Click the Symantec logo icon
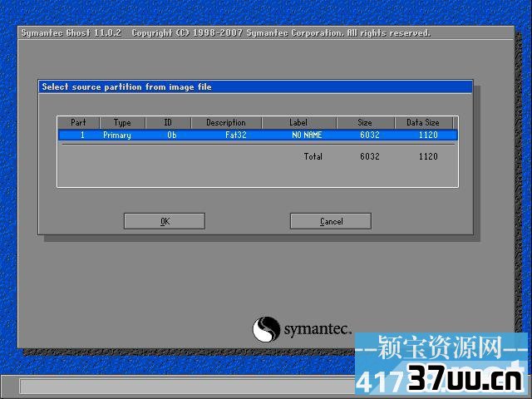Image resolution: width=532 pixels, height=399 pixels. [266, 329]
